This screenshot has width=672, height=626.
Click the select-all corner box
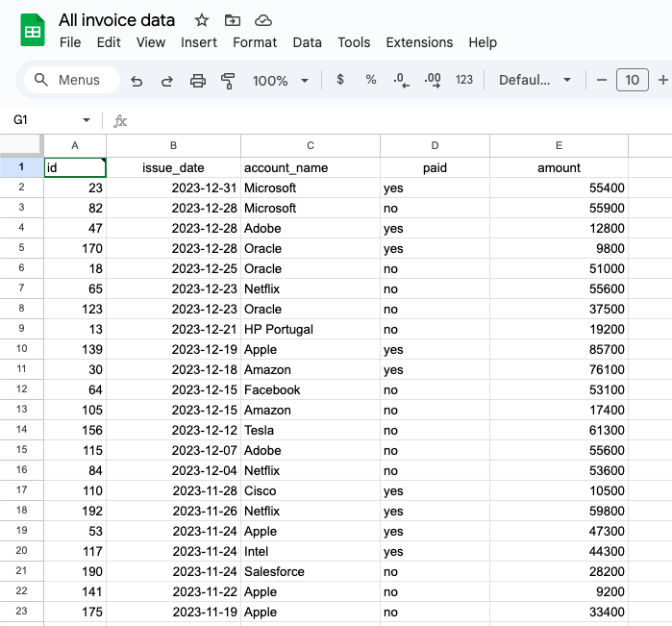coord(21,145)
